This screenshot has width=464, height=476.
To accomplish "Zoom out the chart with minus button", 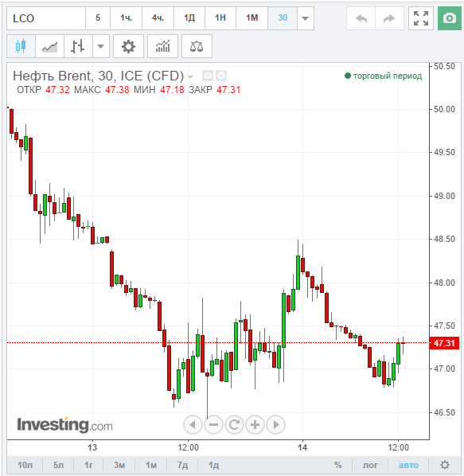I will (213, 424).
